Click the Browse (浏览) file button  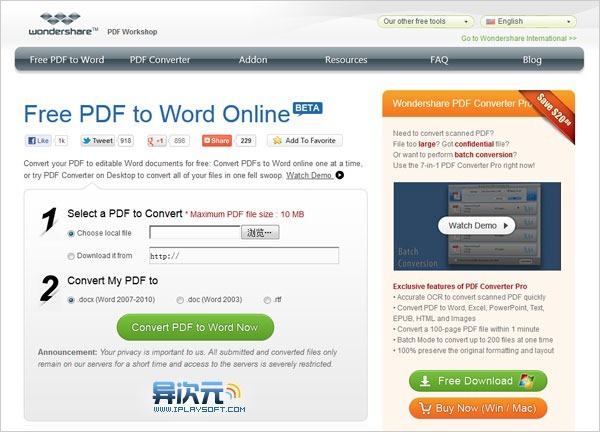(260, 232)
